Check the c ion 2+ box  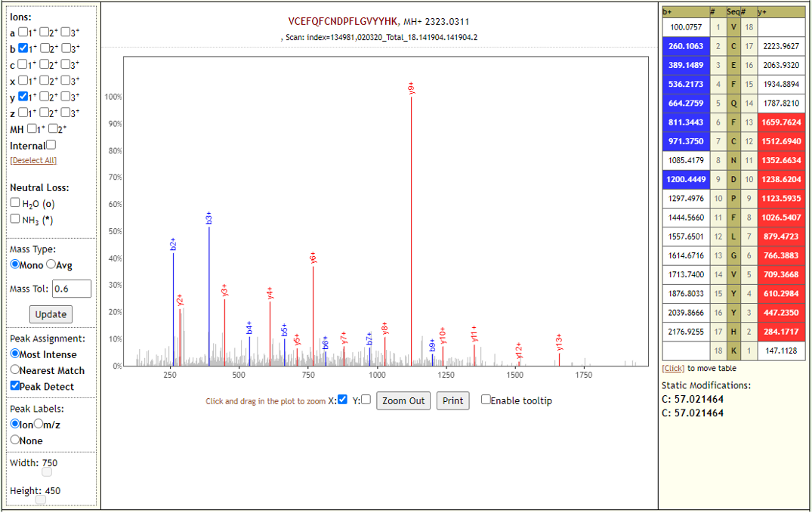pyautogui.click(x=45, y=64)
